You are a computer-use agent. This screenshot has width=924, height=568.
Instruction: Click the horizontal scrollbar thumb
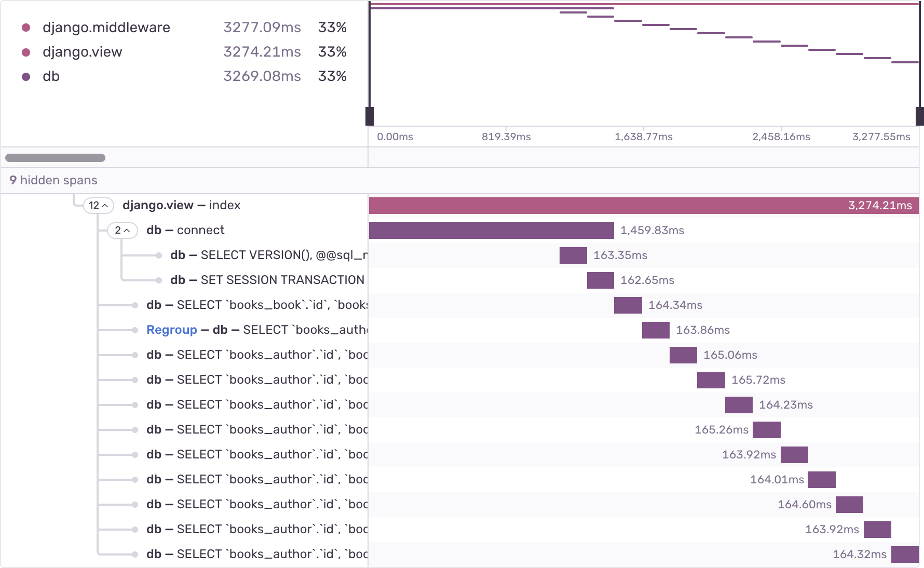[x=55, y=158]
